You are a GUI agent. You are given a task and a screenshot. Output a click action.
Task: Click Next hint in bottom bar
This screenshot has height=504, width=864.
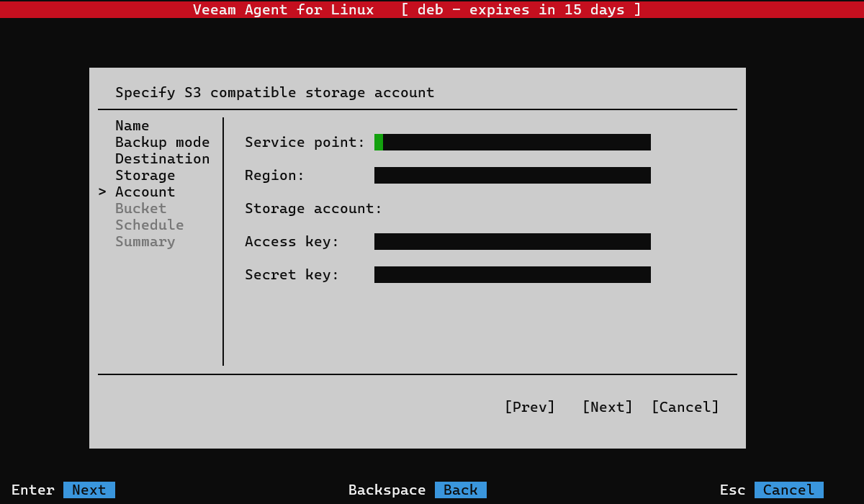tap(89, 490)
